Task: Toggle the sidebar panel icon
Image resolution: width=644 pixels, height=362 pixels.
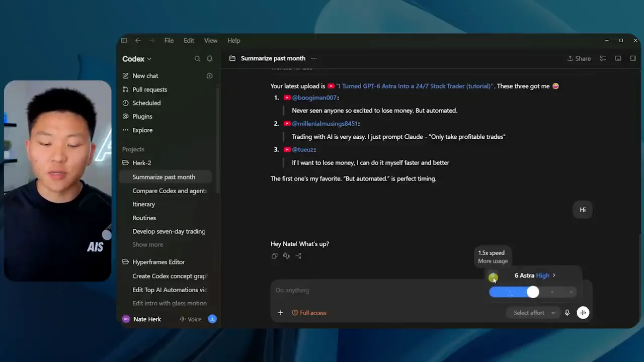Action: [124, 41]
